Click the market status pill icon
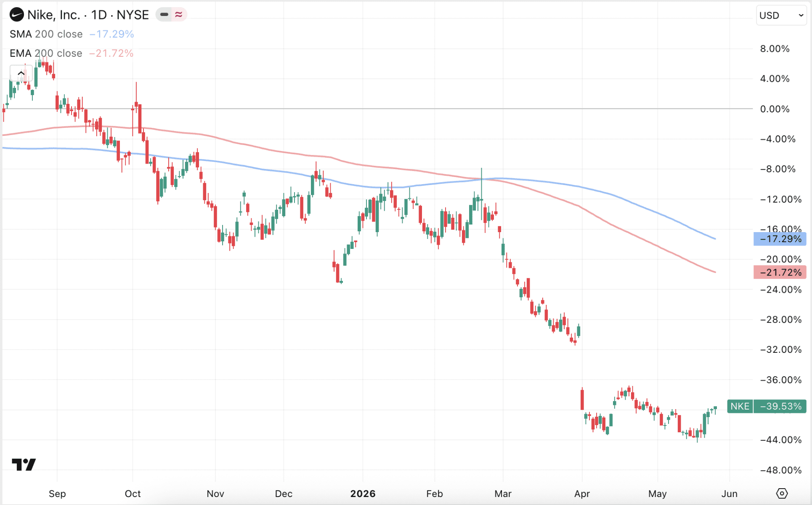This screenshot has height=505, width=812. coord(171,15)
